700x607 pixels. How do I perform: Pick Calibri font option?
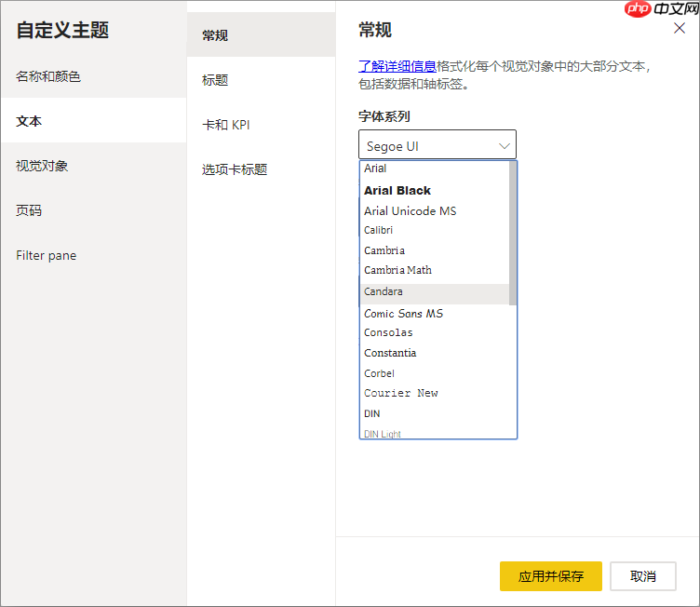click(435, 230)
